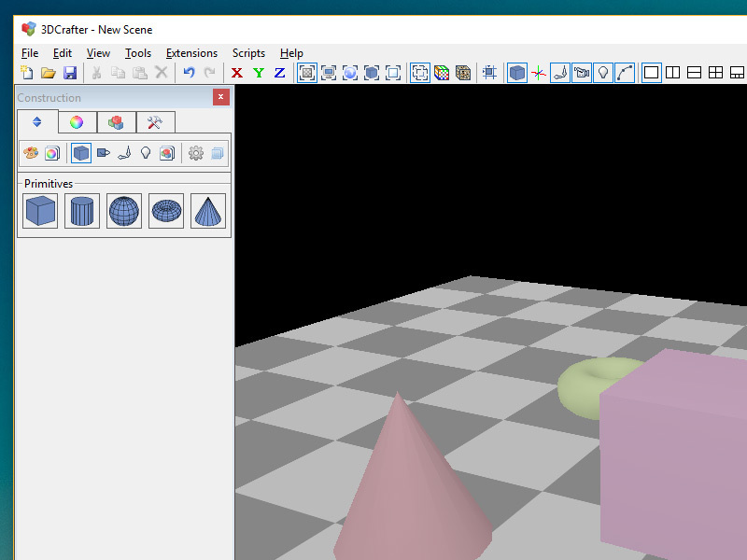The width and height of the screenshot is (747, 560).
Task: Toggle the red X axis button
Action: (237, 73)
